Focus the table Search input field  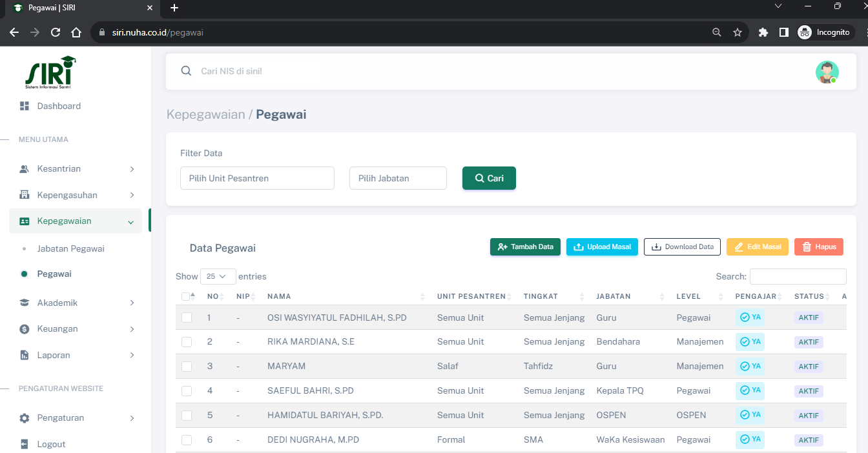click(798, 276)
